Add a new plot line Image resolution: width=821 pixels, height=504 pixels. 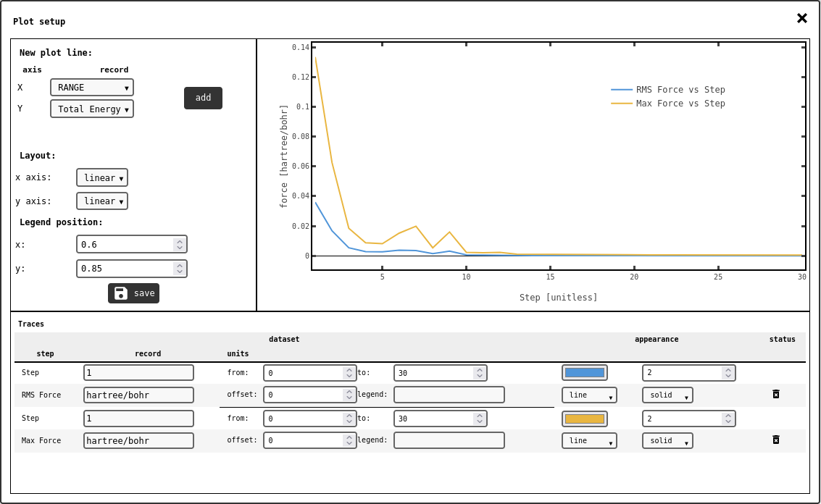[203, 98]
